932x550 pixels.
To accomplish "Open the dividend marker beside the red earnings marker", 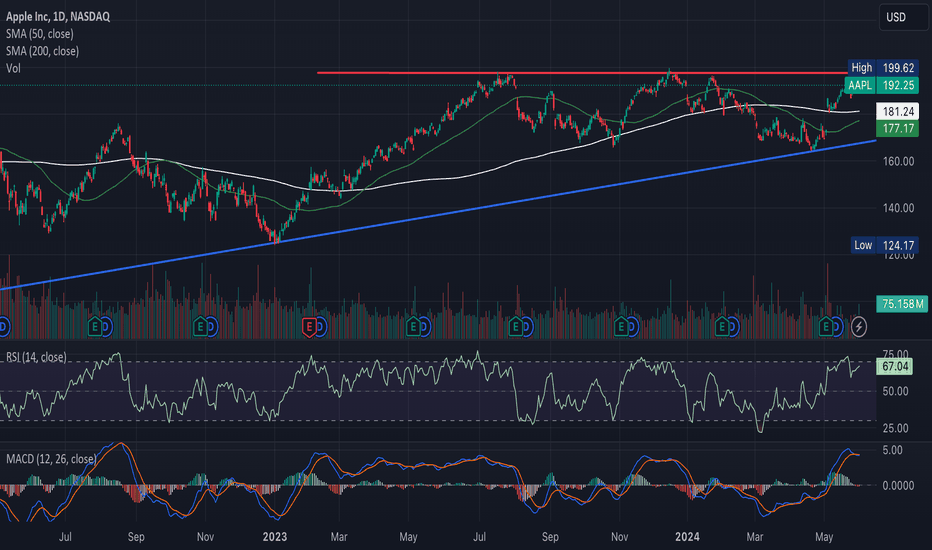I will coord(320,326).
